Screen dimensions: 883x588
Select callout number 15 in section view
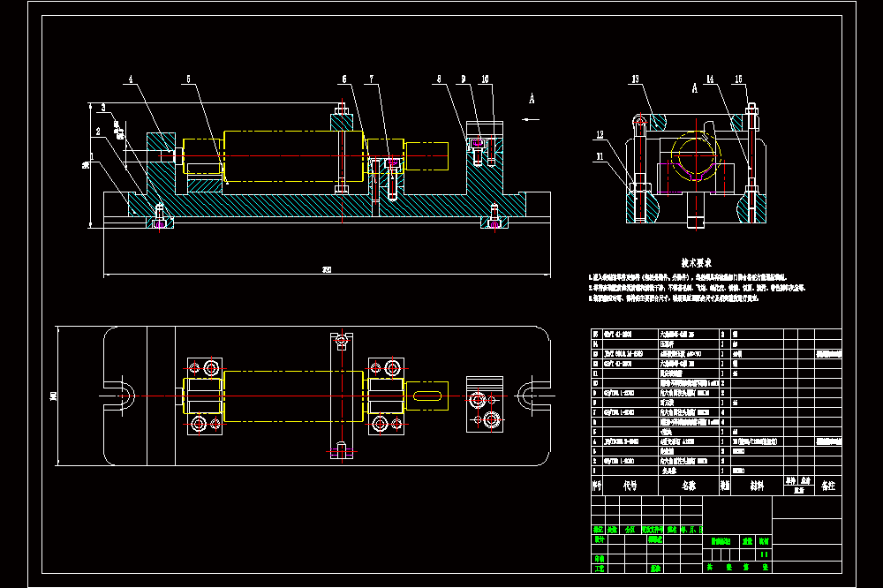click(x=738, y=79)
